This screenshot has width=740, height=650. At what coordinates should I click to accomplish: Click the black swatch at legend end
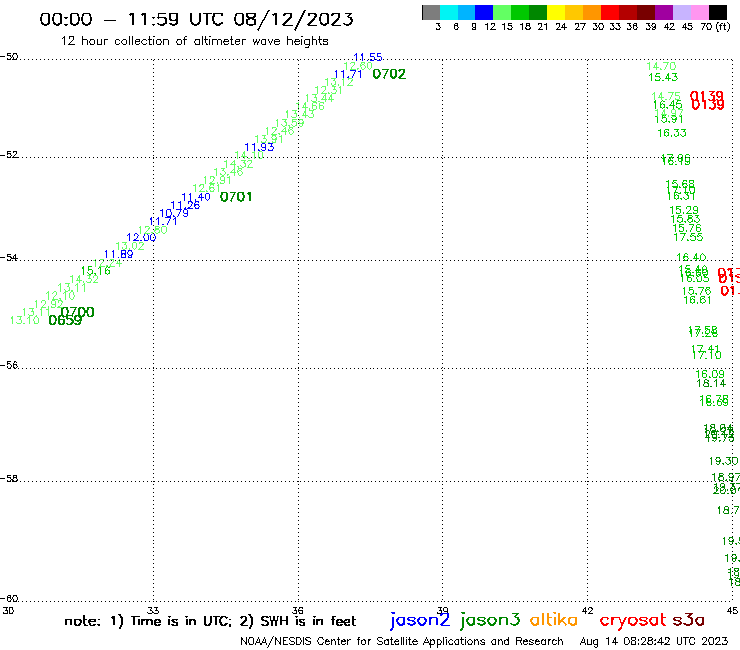click(x=718, y=12)
